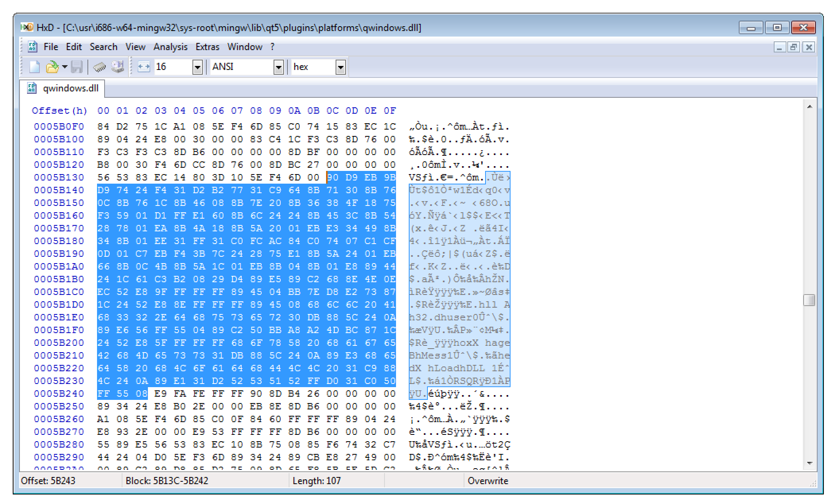Image resolution: width=835 pixels, height=504 pixels.
Task: Open the File menu
Action: tap(51, 47)
